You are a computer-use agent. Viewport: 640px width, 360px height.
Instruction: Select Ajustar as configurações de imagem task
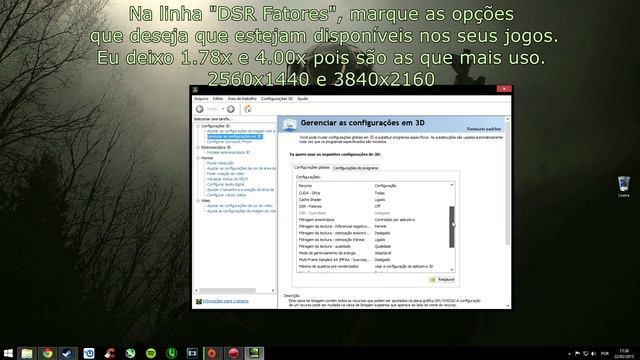(241, 131)
